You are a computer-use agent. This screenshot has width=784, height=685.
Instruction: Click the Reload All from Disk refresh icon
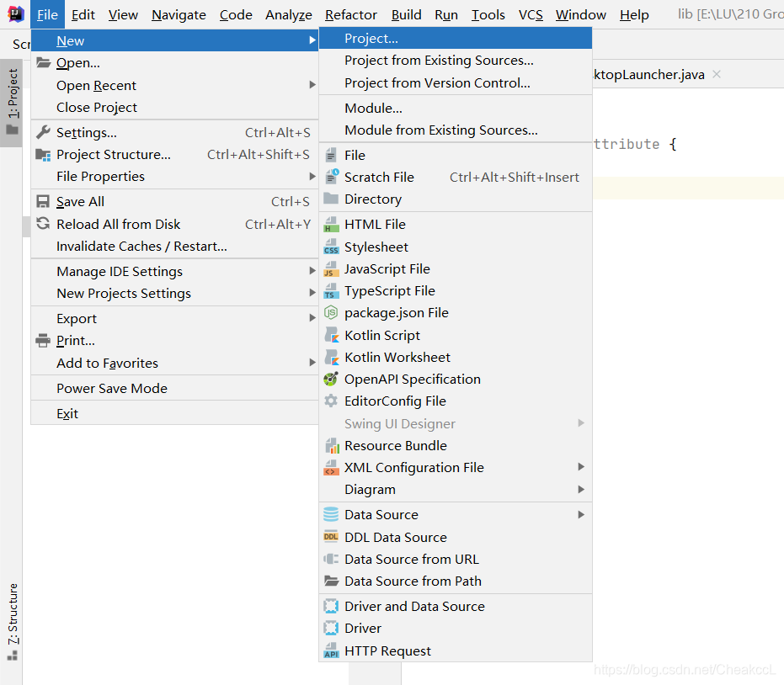(x=44, y=223)
